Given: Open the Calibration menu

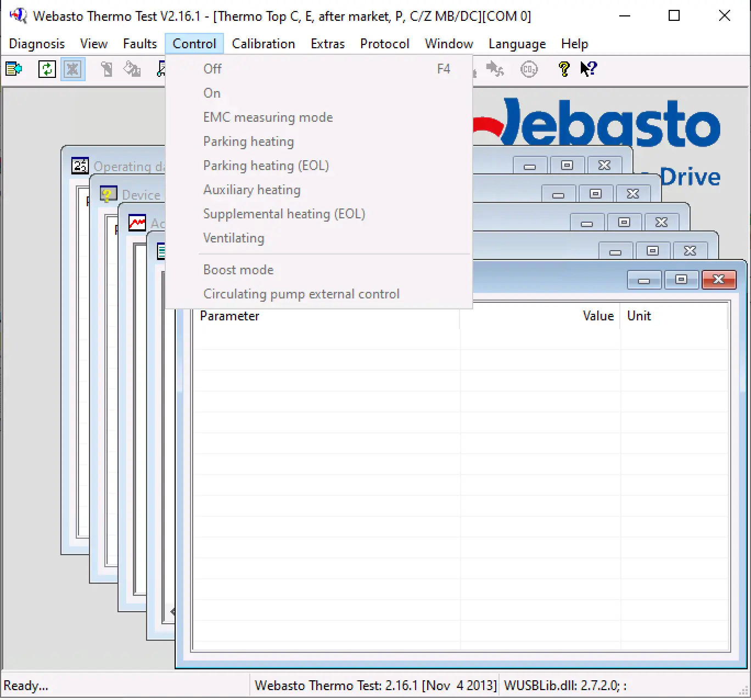Looking at the screenshot, I should coord(263,44).
